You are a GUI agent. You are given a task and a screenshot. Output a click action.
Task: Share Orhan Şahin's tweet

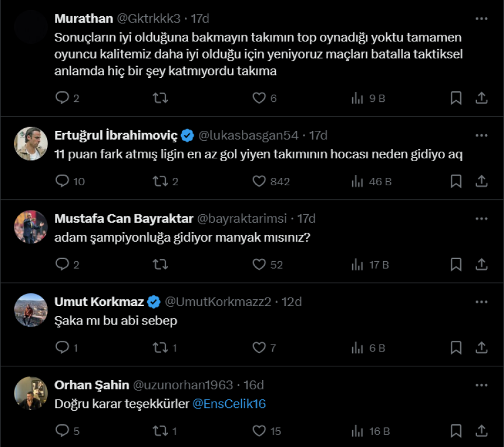tap(481, 431)
